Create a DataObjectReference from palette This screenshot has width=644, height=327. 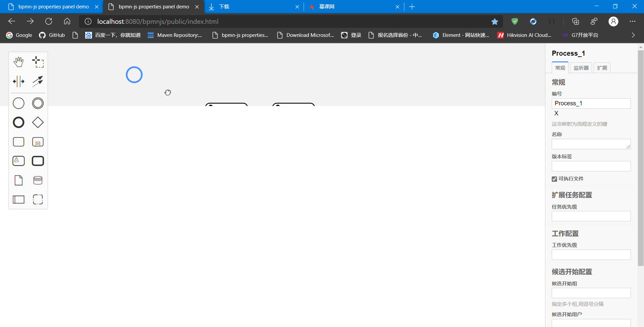[x=18, y=180]
